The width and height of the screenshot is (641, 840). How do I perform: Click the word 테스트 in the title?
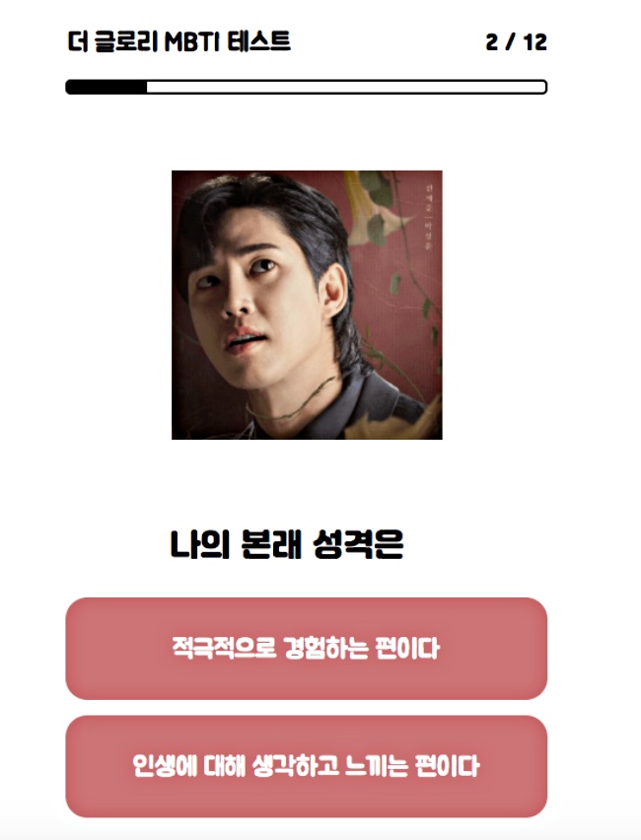tap(258, 41)
